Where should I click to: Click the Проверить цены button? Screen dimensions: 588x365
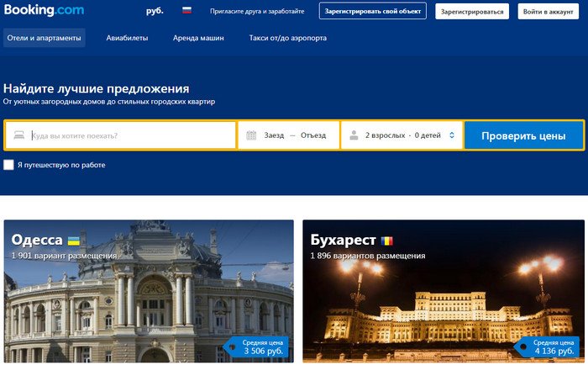point(523,135)
